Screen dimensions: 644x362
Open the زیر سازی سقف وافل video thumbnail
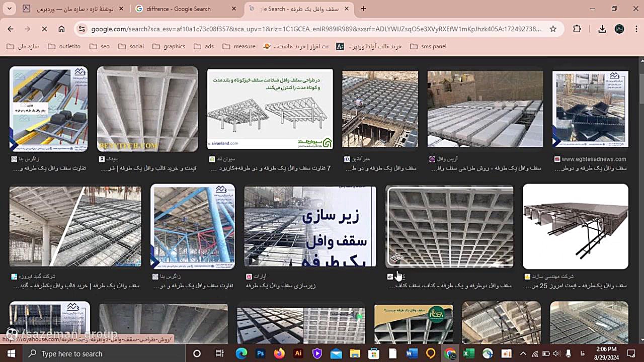pyautogui.click(x=310, y=226)
